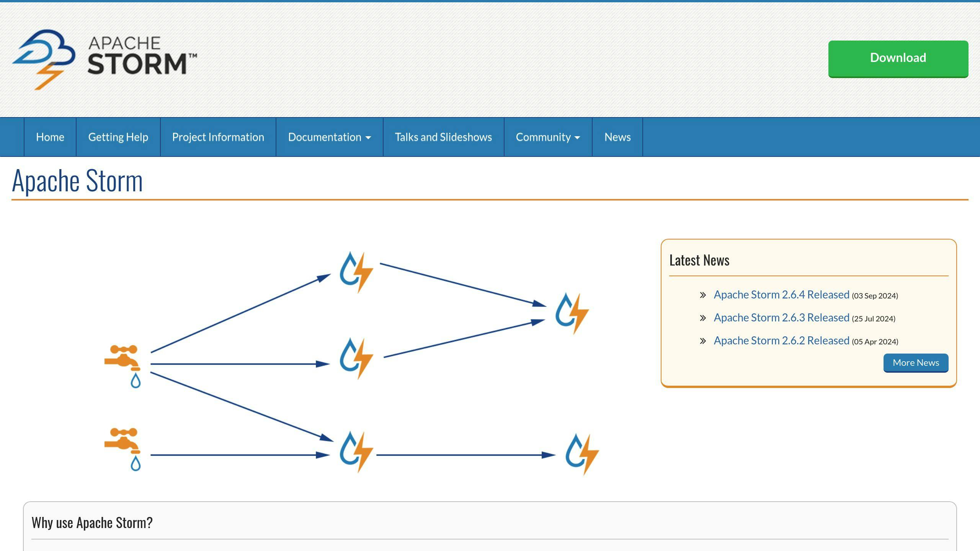The height and width of the screenshot is (551, 980).
Task: Open Project Information in navigation bar
Action: (x=218, y=137)
